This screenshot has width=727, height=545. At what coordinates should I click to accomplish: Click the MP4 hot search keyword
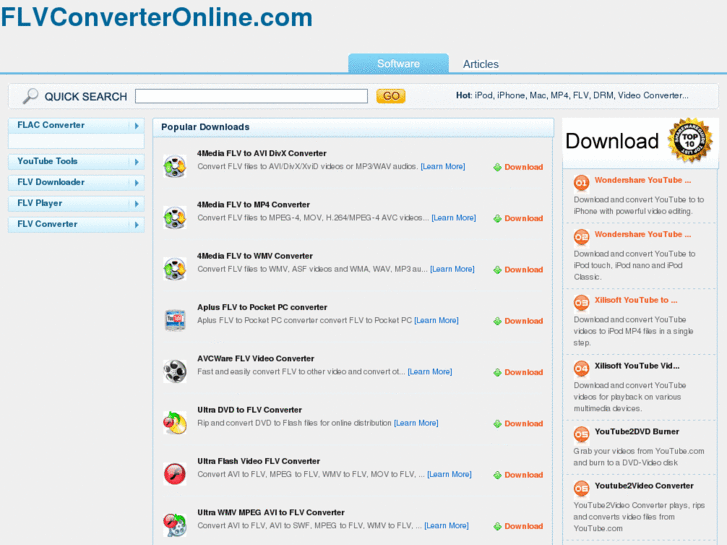point(559,96)
